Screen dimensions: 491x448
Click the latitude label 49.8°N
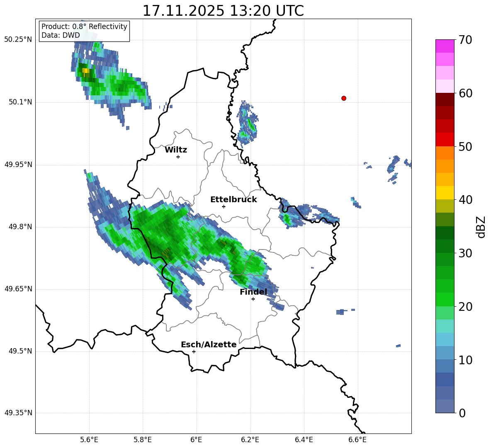[21, 227]
